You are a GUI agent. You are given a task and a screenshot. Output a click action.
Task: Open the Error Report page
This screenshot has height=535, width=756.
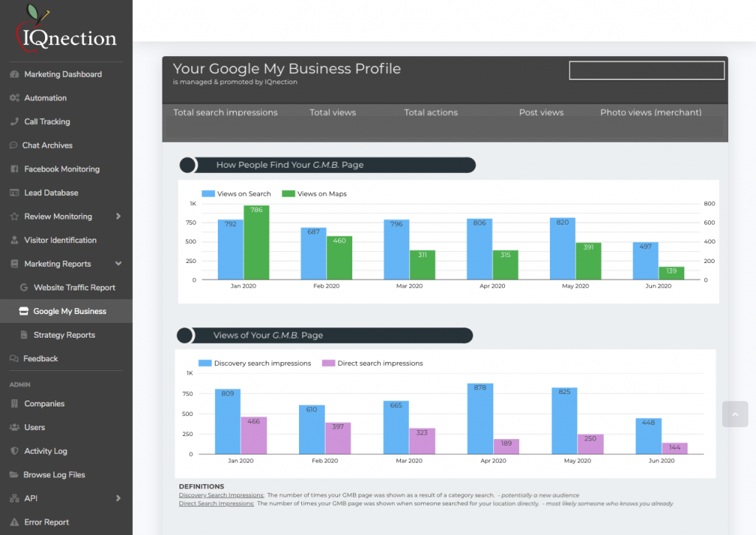(47, 522)
